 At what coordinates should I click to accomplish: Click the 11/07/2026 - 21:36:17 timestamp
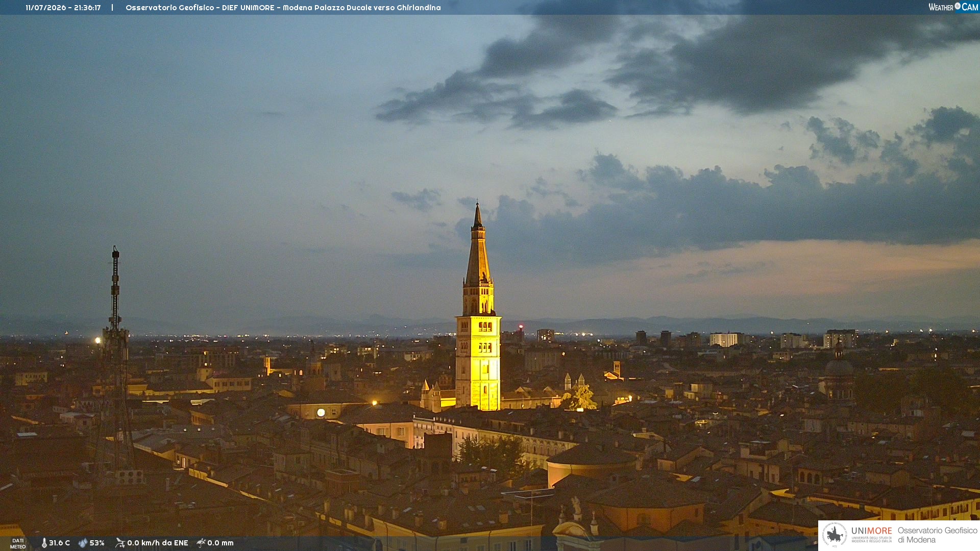63,8
